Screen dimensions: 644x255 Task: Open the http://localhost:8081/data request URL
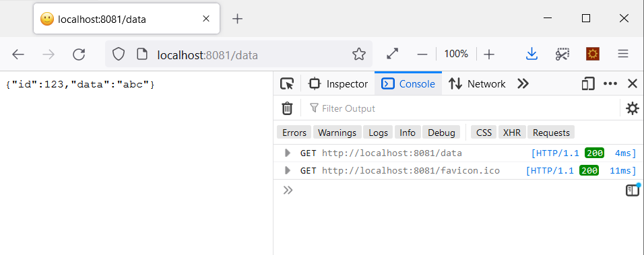(392, 153)
